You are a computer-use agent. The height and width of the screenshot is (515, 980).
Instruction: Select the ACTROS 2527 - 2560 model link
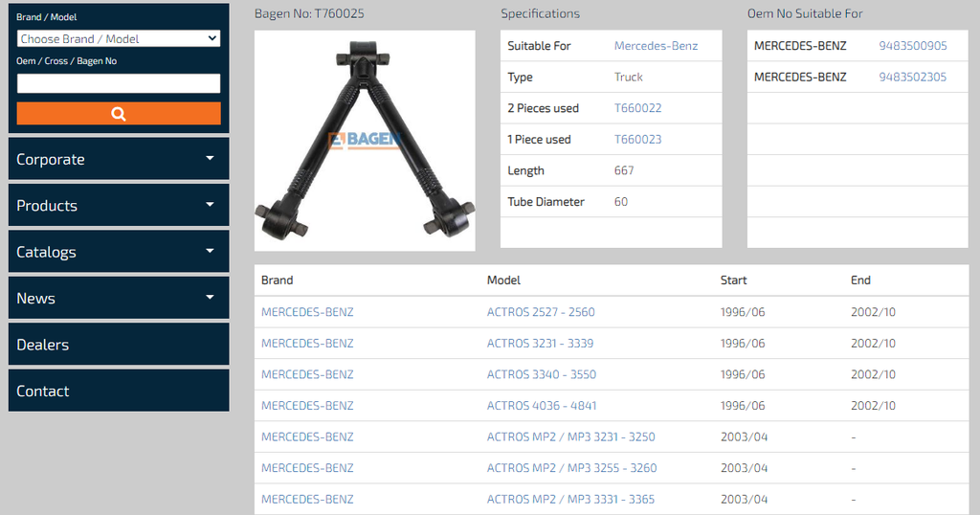(x=541, y=312)
